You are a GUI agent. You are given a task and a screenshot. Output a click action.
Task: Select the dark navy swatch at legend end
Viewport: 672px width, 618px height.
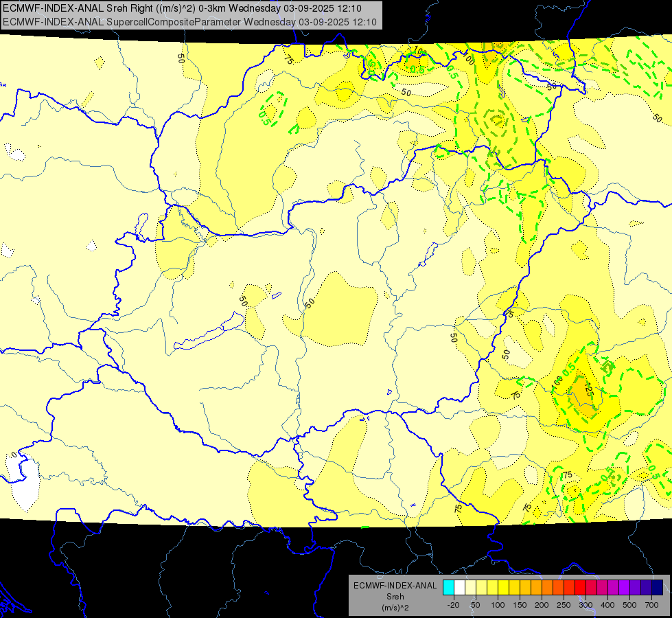(x=657, y=587)
